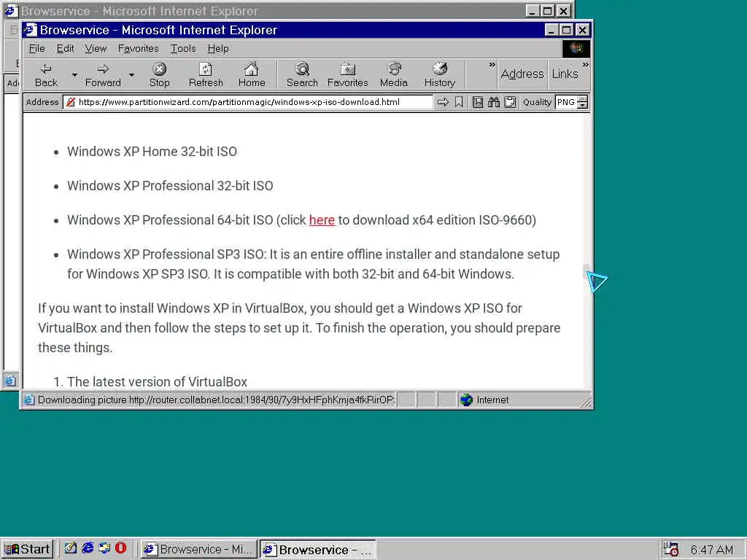Open the Search pane
The height and width of the screenshot is (560, 747).
tap(302, 75)
